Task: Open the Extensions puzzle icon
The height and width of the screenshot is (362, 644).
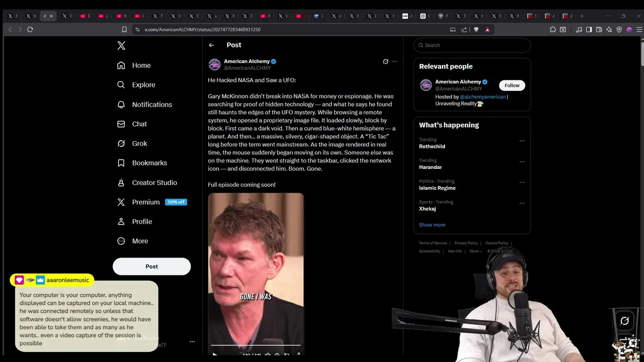Action: [x=553, y=30]
